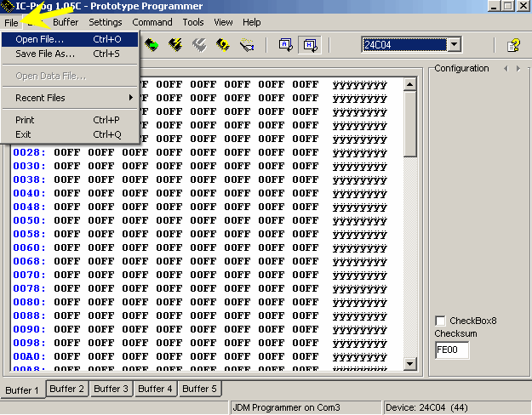
Task: Open the Settings menu
Action: 106,22
